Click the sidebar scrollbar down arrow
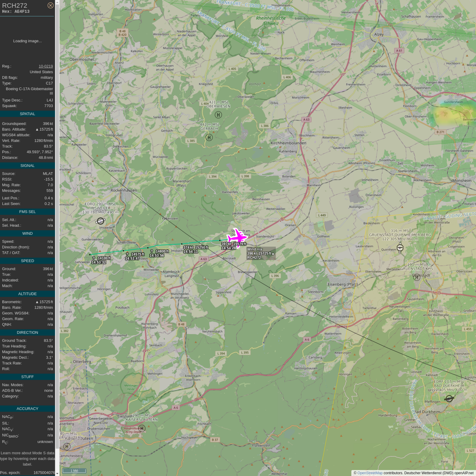476x476 pixels. pyautogui.click(x=57, y=473)
